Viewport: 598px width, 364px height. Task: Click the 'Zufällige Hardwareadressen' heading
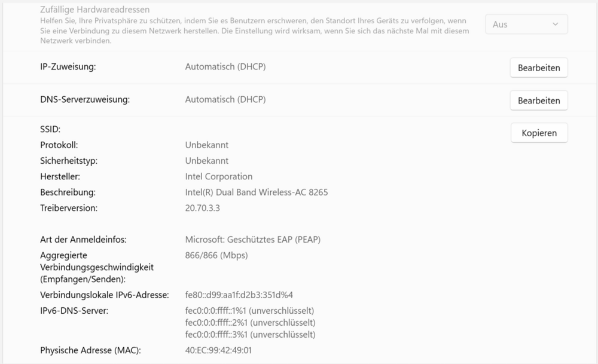(94, 10)
